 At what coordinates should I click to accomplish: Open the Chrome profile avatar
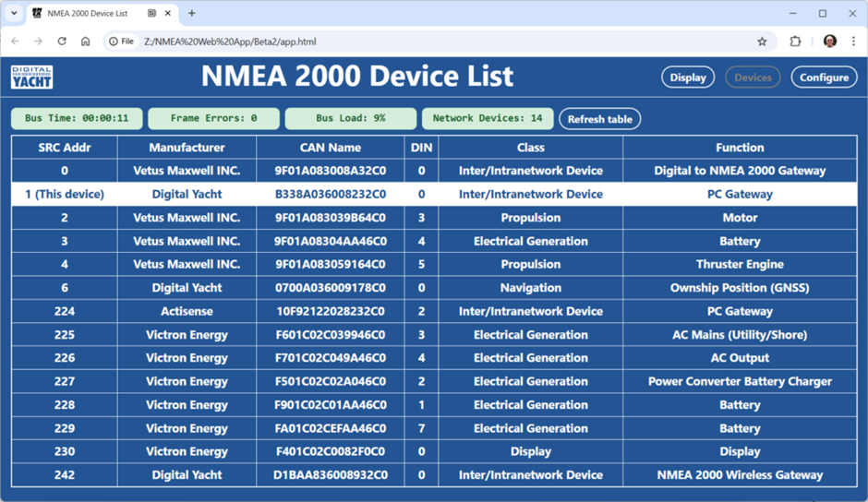pyautogui.click(x=829, y=42)
